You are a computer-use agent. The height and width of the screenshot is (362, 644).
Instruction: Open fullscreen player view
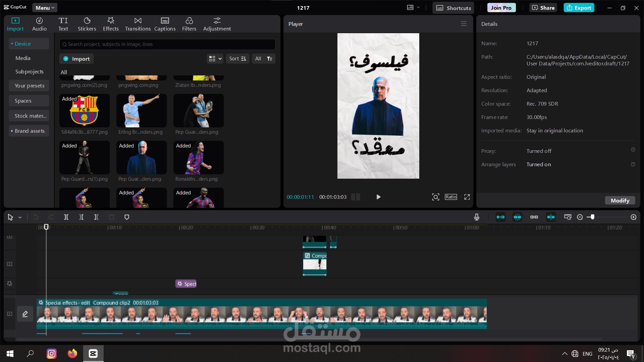[467, 197]
